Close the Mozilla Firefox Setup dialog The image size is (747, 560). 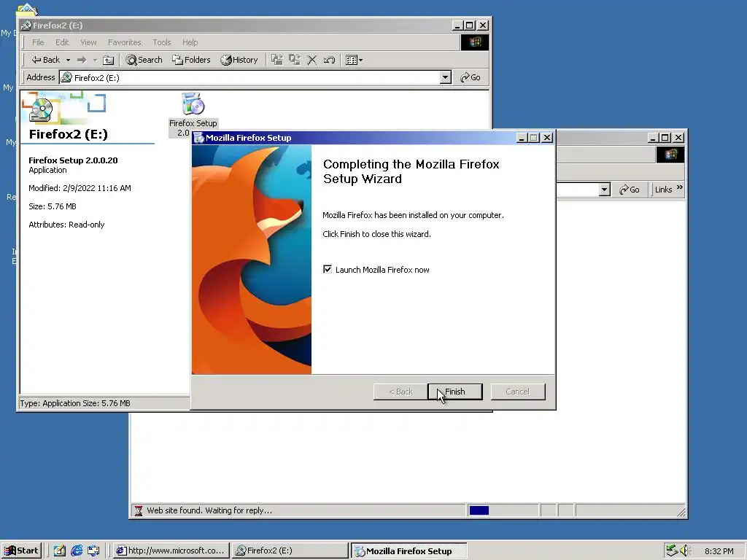(x=547, y=138)
